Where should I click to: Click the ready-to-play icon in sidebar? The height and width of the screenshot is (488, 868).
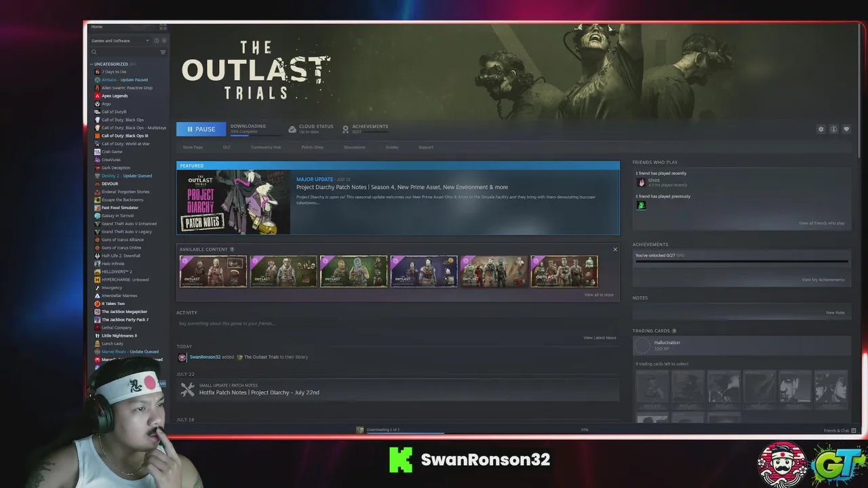pos(164,41)
